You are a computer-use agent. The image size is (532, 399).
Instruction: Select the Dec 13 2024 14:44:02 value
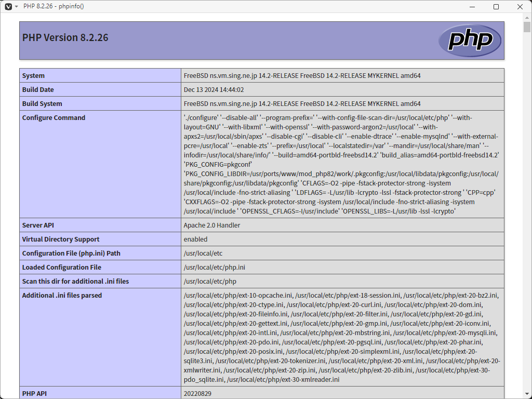point(214,89)
